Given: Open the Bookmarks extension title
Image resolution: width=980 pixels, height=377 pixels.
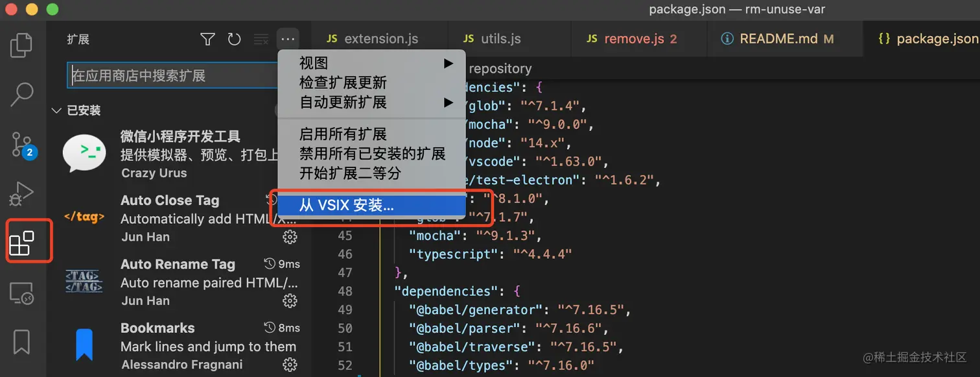Looking at the screenshot, I should (157, 328).
